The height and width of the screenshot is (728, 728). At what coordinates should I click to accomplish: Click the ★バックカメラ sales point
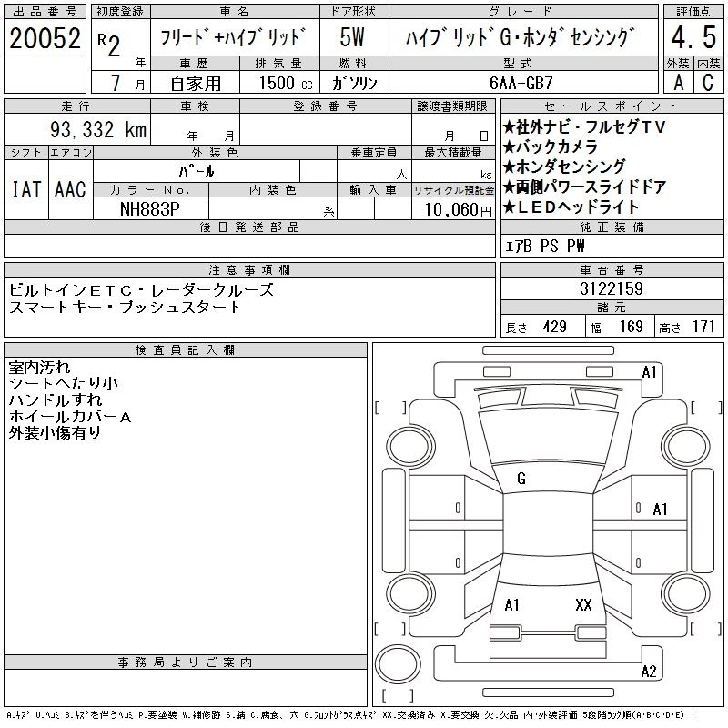point(551,147)
